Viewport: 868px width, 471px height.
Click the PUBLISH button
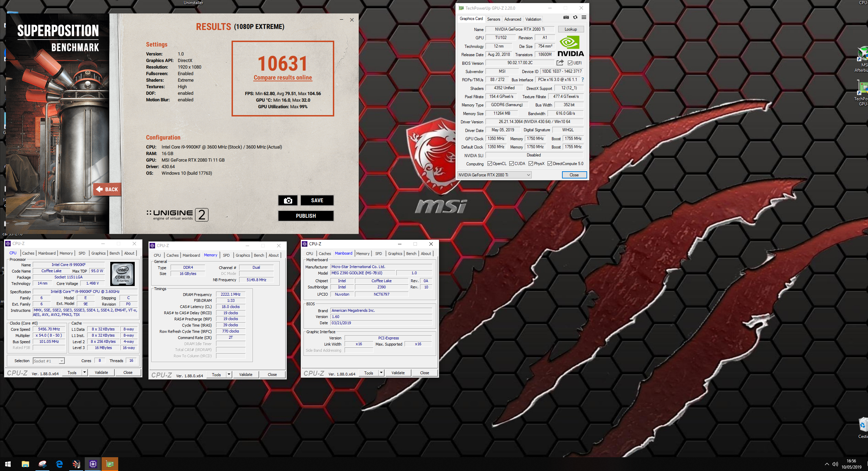pos(306,216)
